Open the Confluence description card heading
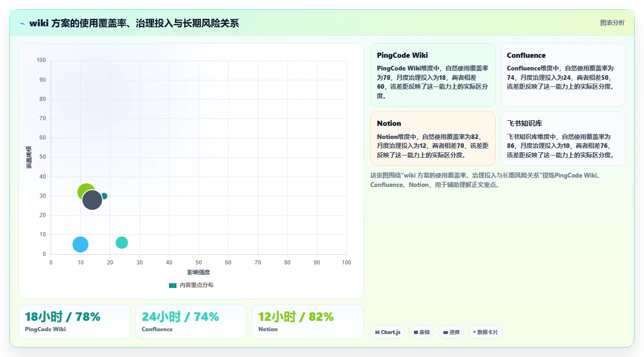The width and height of the screenshot is (644, 357). [526, 55]
